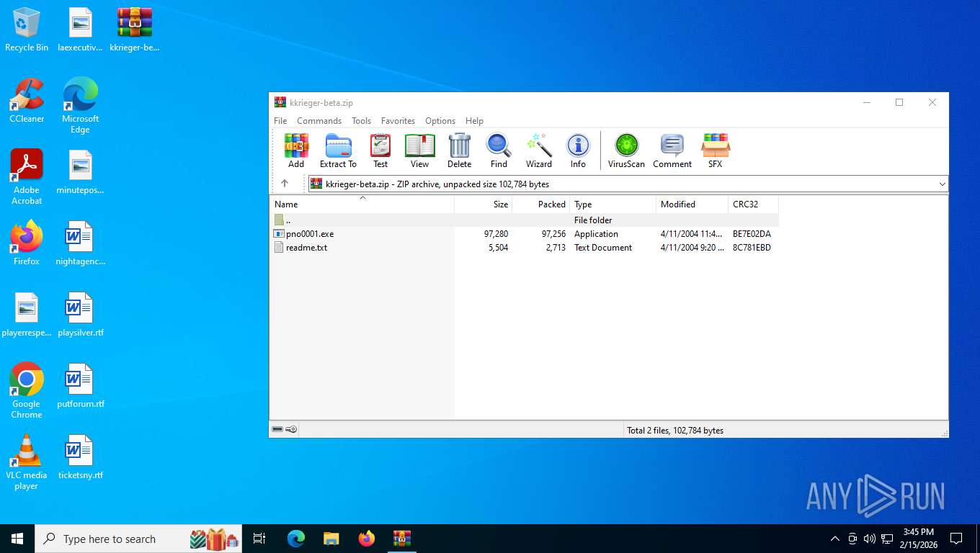Launch the Wizard wand tool

click(539, 150)
